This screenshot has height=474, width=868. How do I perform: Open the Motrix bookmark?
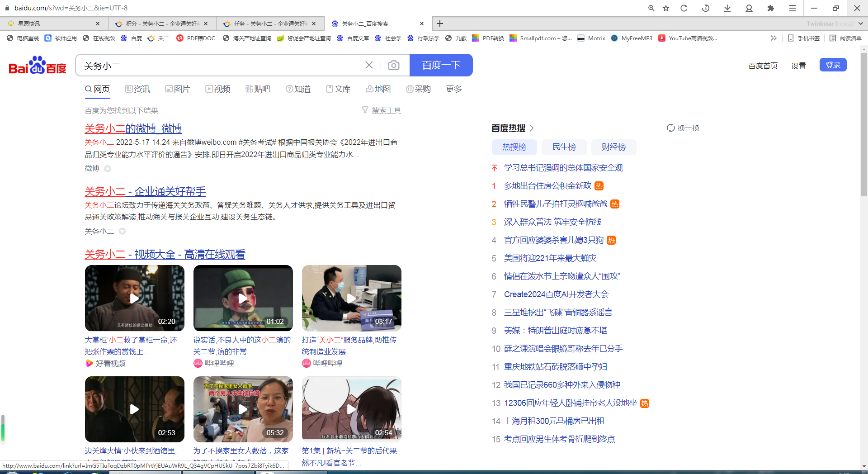click(x=591, y=38)
